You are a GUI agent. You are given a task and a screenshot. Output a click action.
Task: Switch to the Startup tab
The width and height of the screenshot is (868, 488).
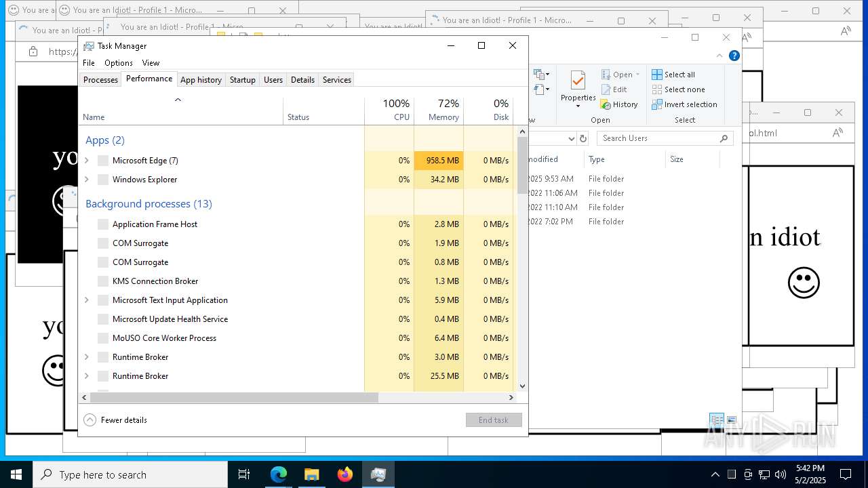pyautogui.click(x=242, y=80)
